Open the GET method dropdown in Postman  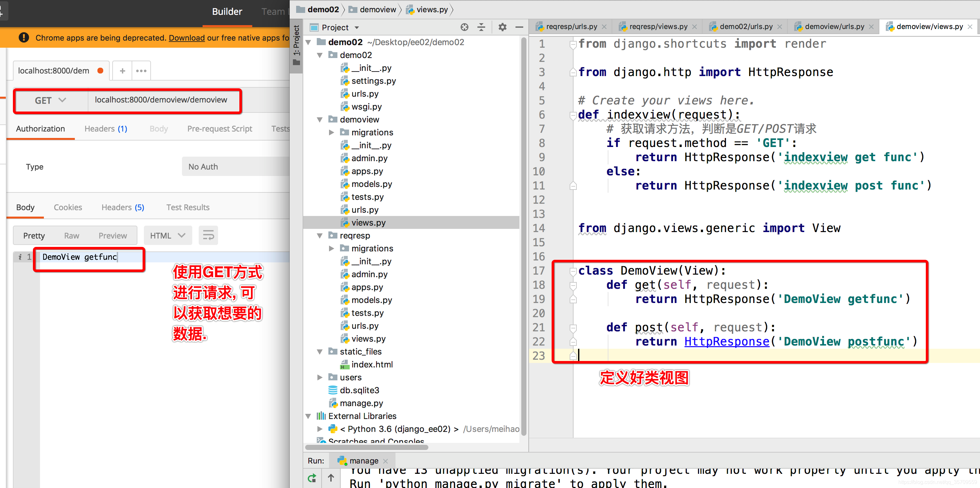[x=51, y=100]
